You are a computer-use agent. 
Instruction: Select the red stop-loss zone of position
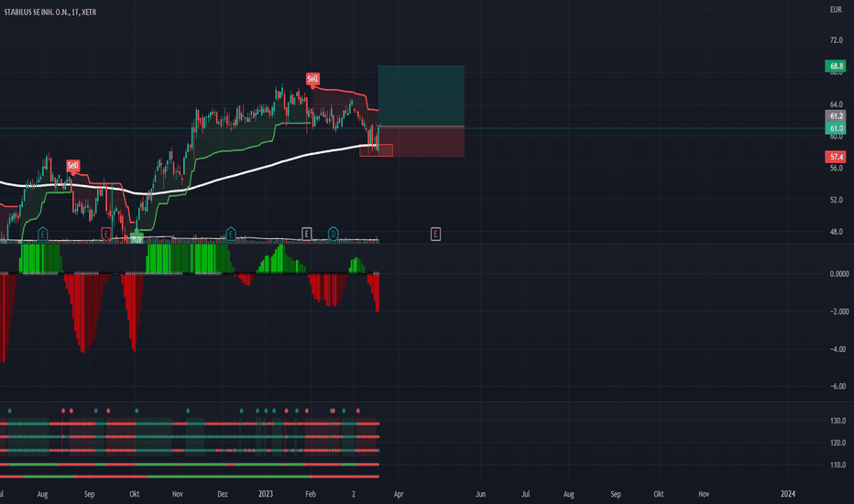[421, 142]
